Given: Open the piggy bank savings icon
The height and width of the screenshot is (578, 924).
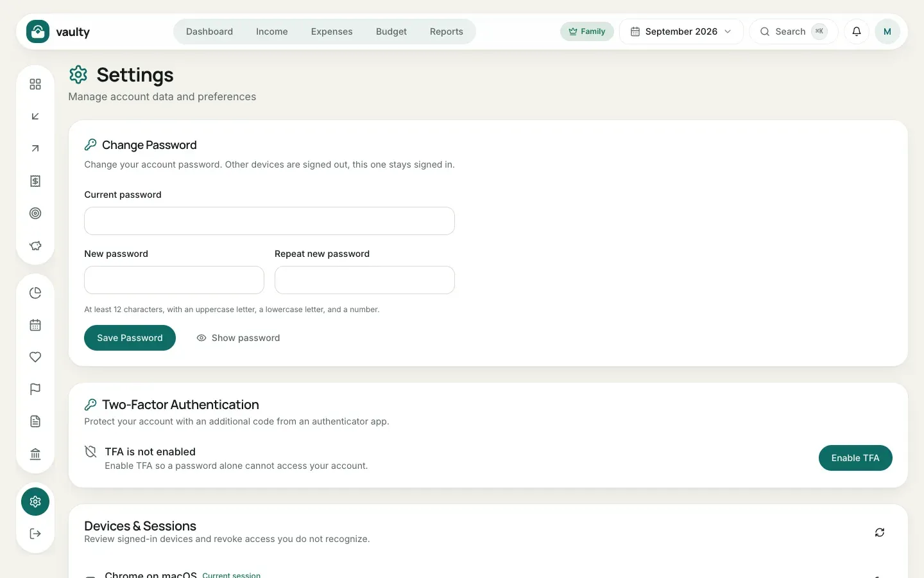Looking at the screenshot, I should pos(35,245).
